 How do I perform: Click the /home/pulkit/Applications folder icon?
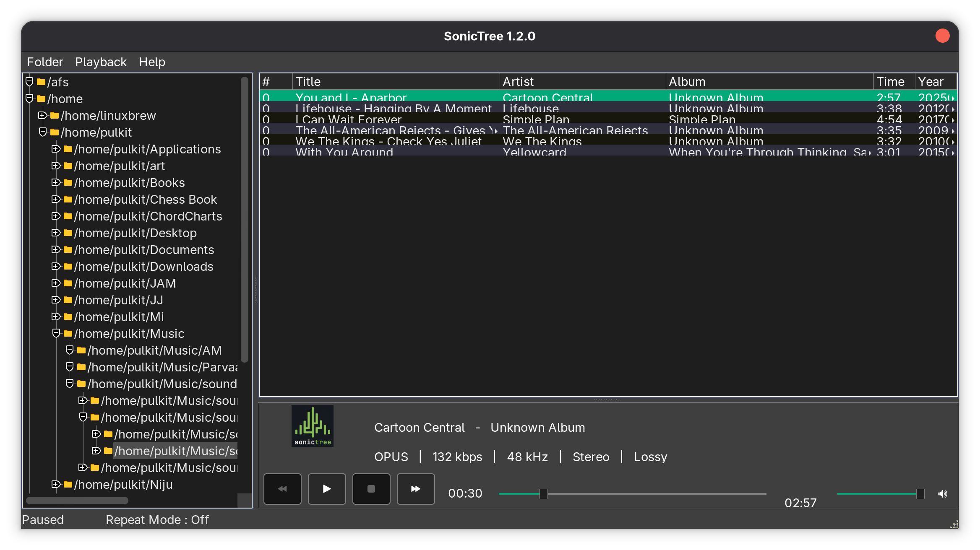[68, 149]
